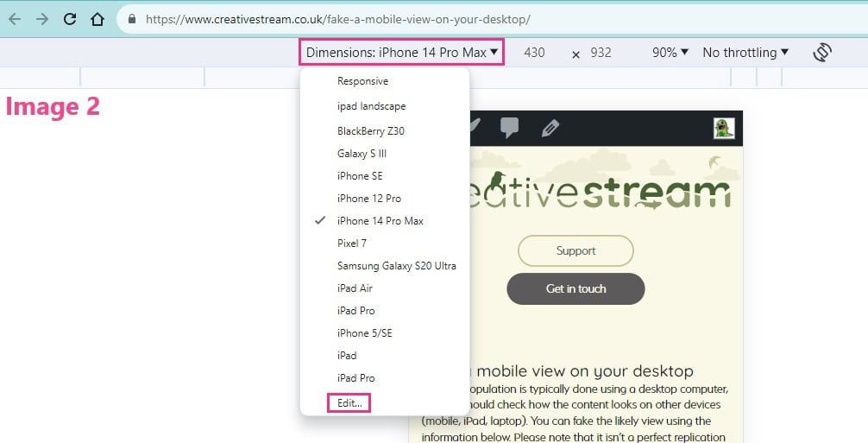Click the browser home icon
This screenshot has width=868, height=443.
97,18
